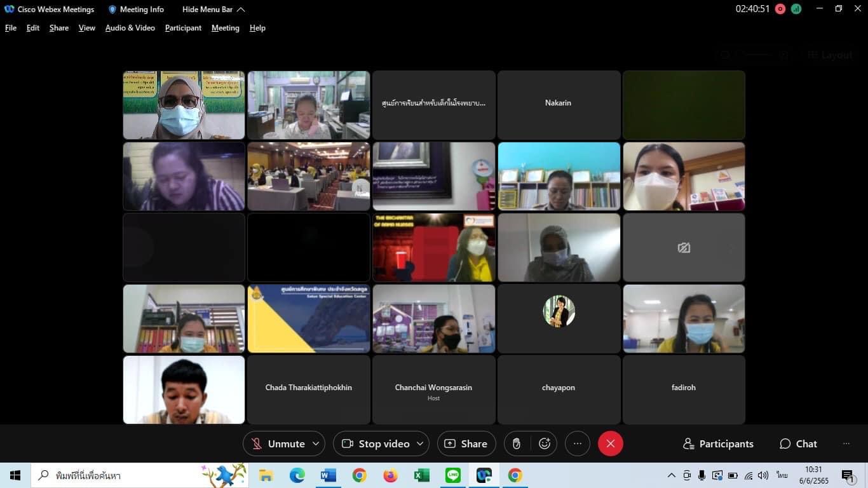Open the green connection quality indicator
The image size is (868, 488).
pos(796,9)
